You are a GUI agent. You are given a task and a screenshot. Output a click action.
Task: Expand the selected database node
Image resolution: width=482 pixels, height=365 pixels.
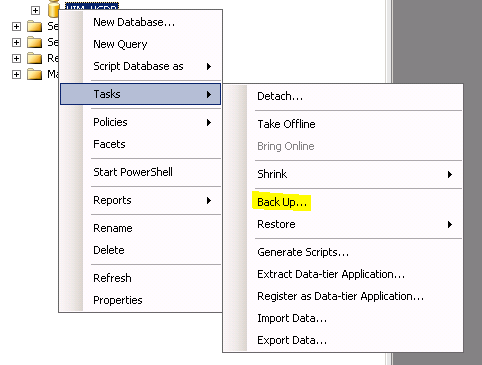pos(35,10)
